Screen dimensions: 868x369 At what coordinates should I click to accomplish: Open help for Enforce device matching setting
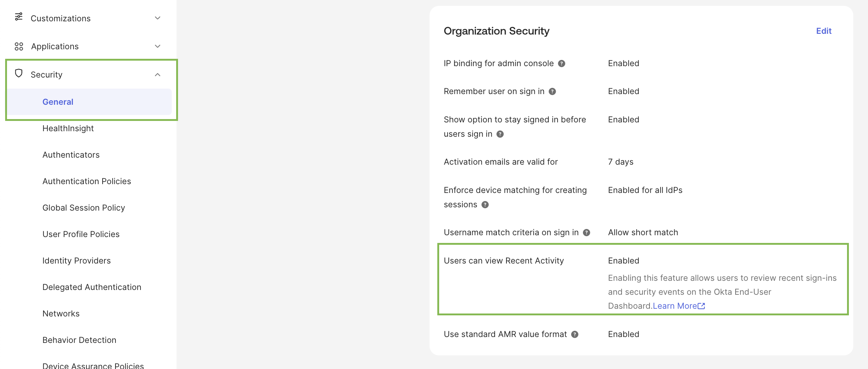[x=485, y=205]
